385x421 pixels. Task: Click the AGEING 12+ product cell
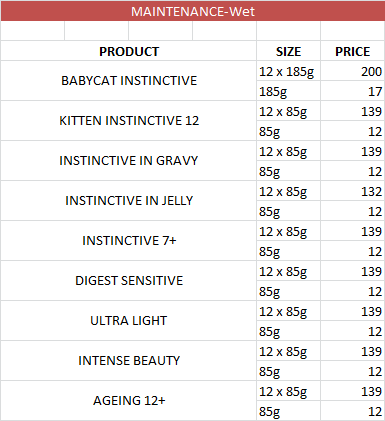[x=129, y=400]
